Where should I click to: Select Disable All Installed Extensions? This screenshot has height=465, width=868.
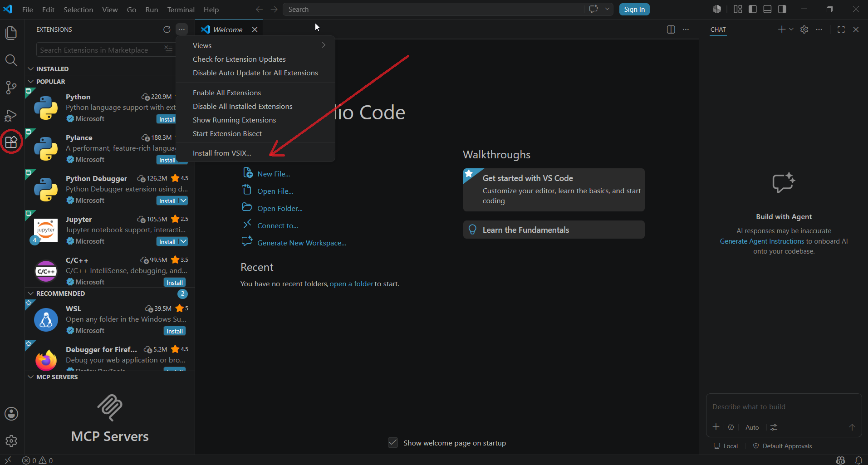point(255,106)
